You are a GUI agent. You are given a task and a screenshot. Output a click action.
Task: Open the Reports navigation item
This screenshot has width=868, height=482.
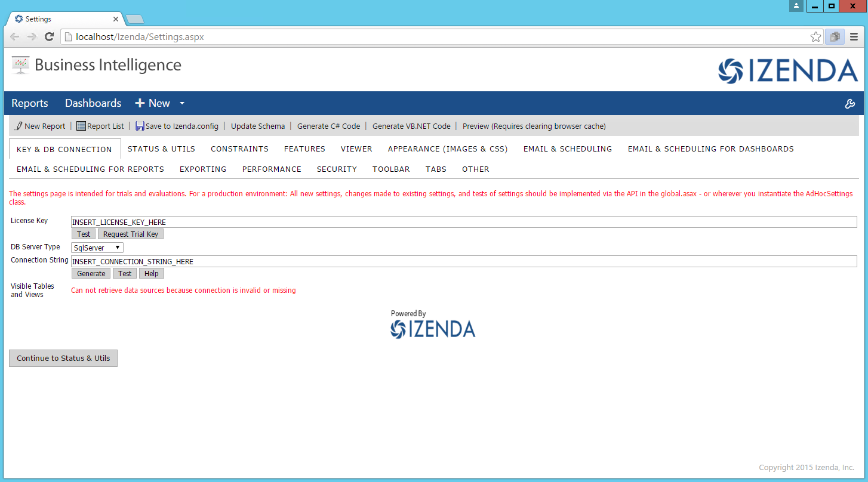(x=30, y=103)
